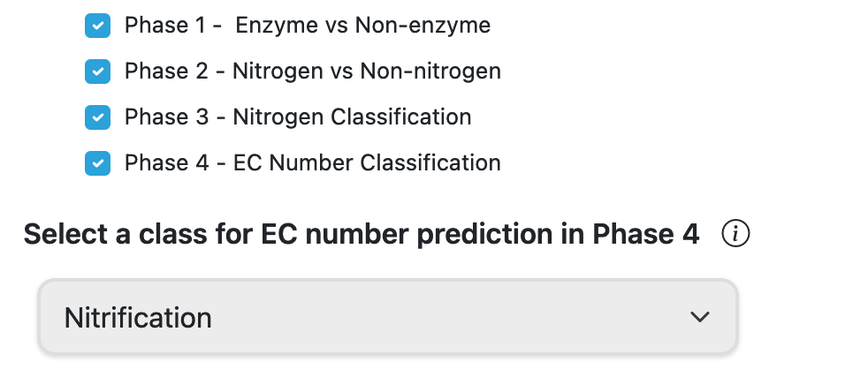
Task: Toggle off Phase 3 Nitrogen Classification checkbox
Action: 97,117
